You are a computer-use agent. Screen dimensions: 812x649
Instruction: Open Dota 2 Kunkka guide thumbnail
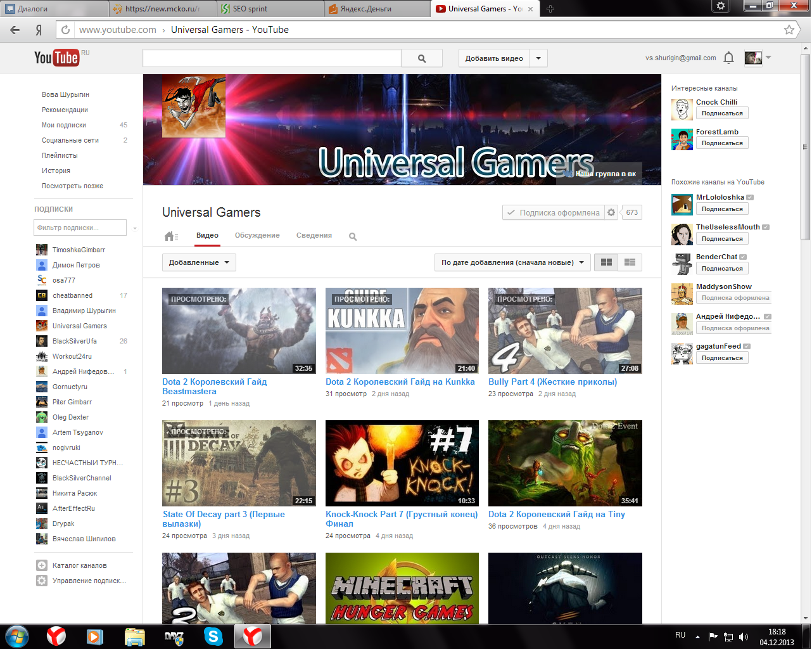pos(402,331)
